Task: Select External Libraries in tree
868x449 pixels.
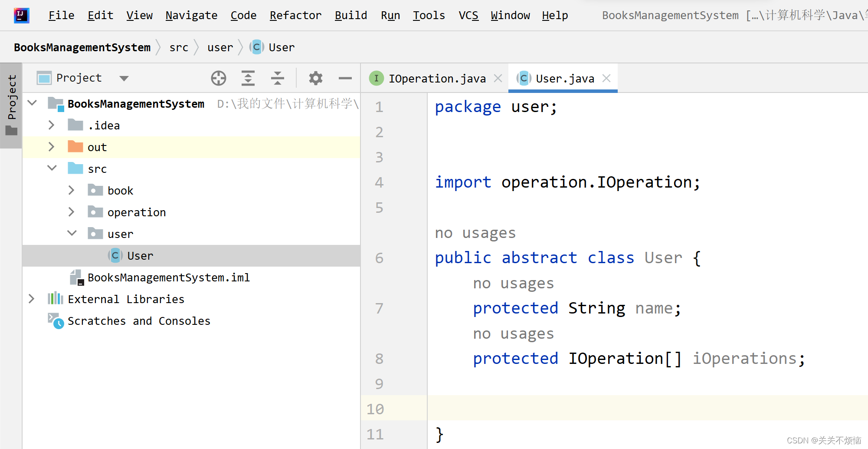Action: pyautogui.click(x=191, y=299)
